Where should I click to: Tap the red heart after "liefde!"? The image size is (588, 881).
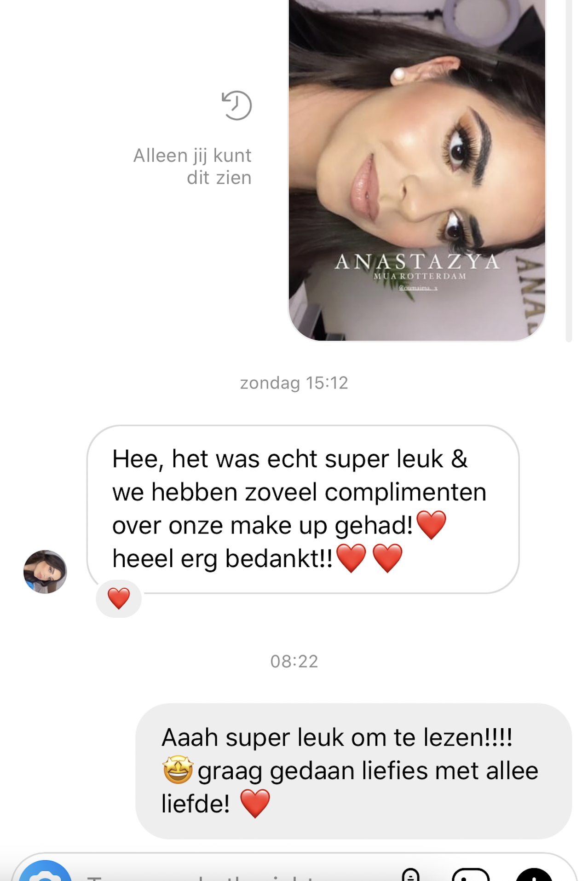click(255, 803)
